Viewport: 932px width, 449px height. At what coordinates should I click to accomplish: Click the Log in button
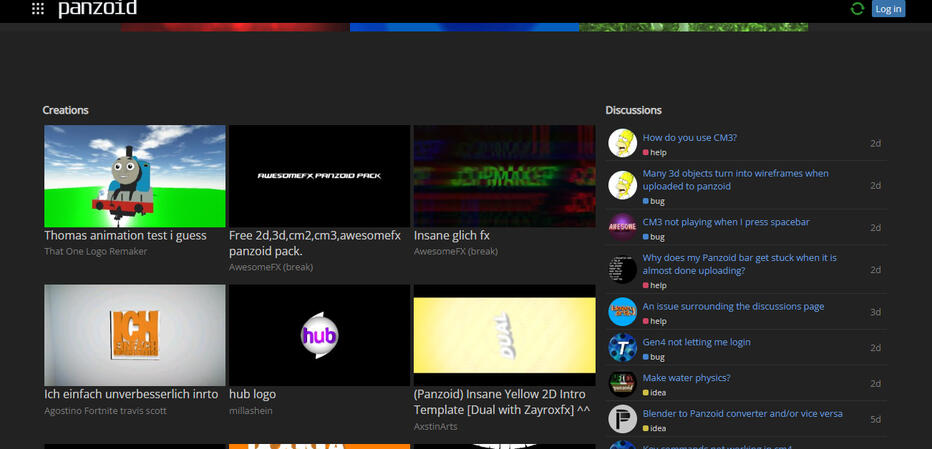click(x=888, y=9)
